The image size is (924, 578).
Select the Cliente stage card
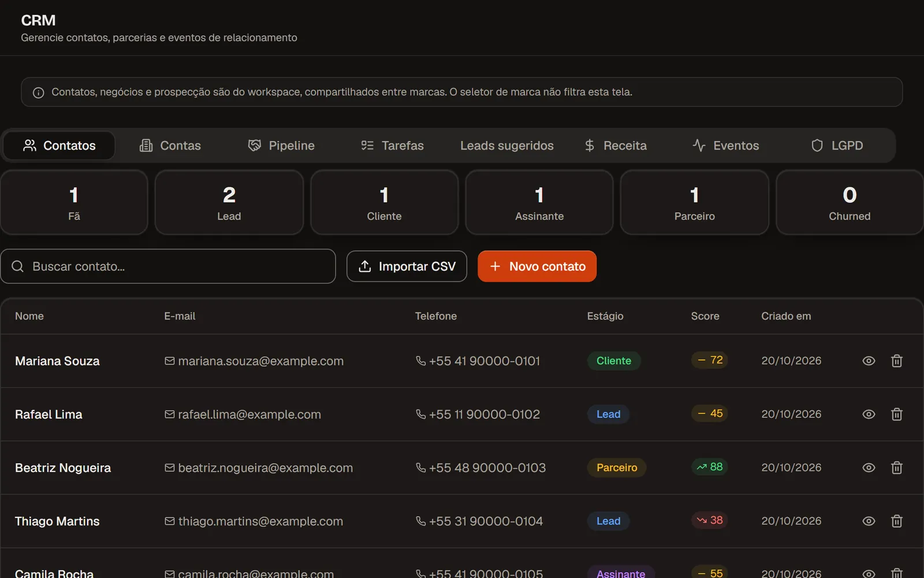(x=385, y=202)
